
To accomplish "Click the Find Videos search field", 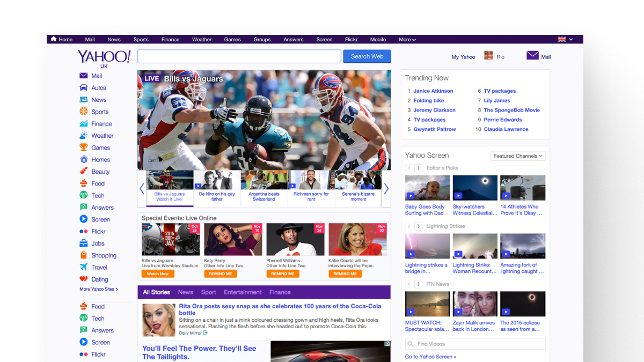I will pos(475,344).
